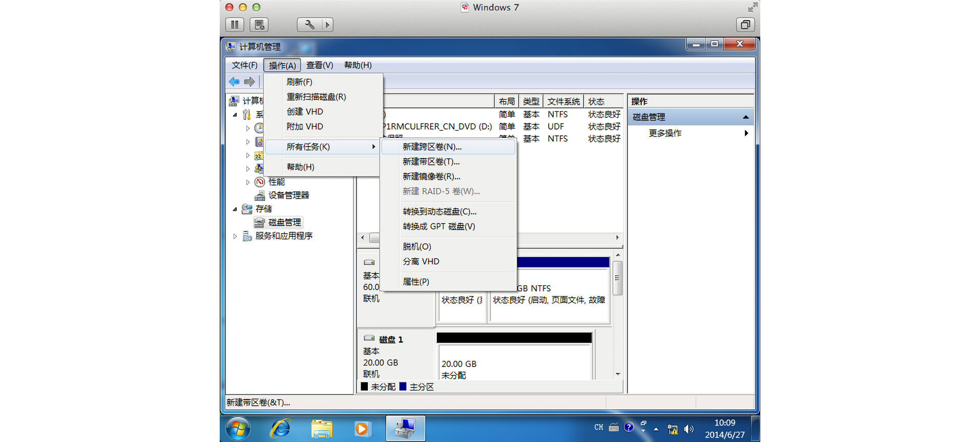The image size is (980, 442).
Task: Click the network tray icon
Action: coord(672,429)
